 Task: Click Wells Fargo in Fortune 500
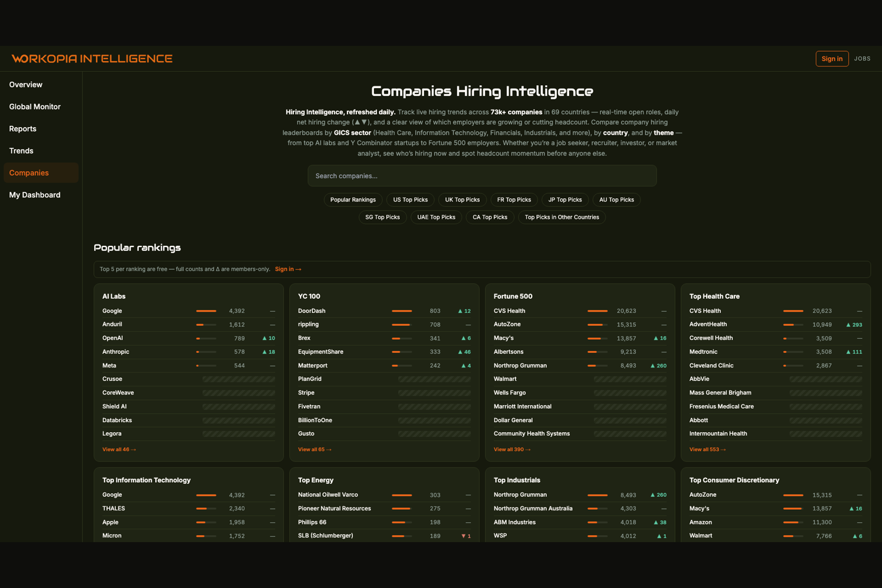(580, 393)
